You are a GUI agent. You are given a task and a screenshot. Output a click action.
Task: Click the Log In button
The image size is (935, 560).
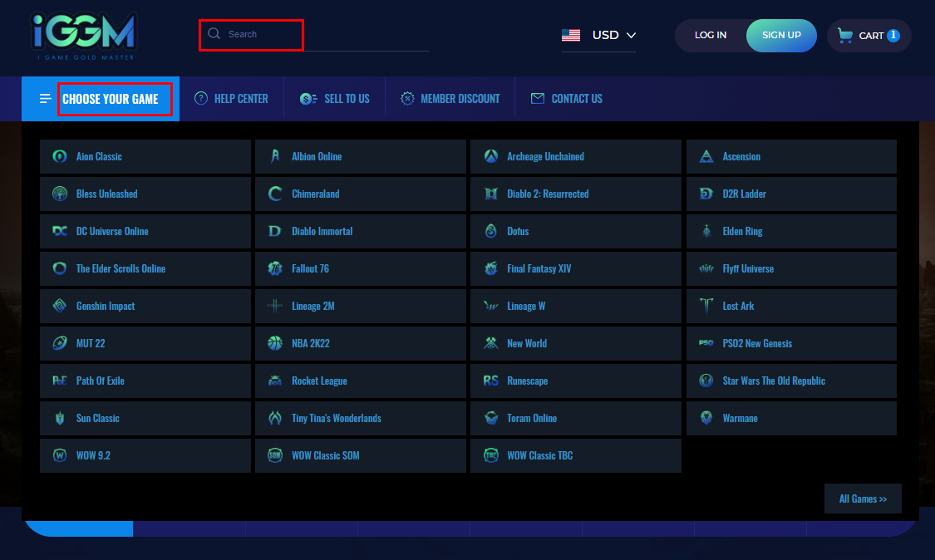pos(711,35)
